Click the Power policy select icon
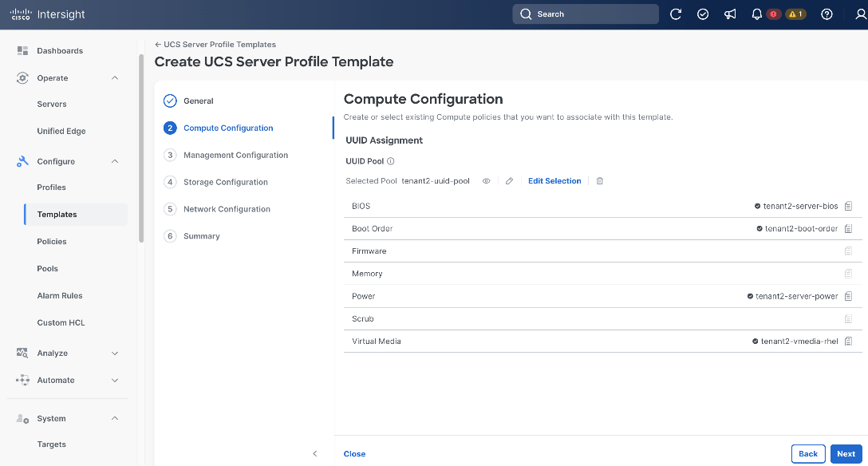The height and width of the screenshot is (466, 868). (x=848, y=296)
